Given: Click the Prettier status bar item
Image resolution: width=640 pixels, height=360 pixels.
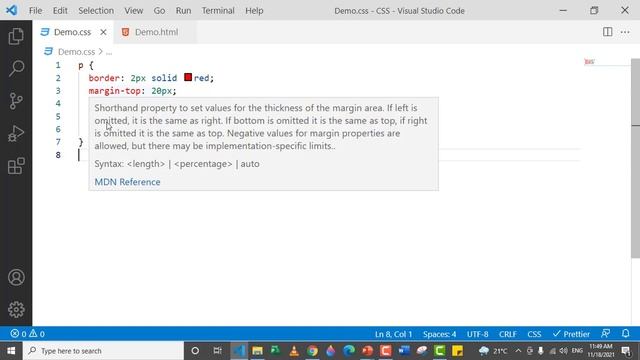Looking at the screenshot, I should [x=571, y=334].
